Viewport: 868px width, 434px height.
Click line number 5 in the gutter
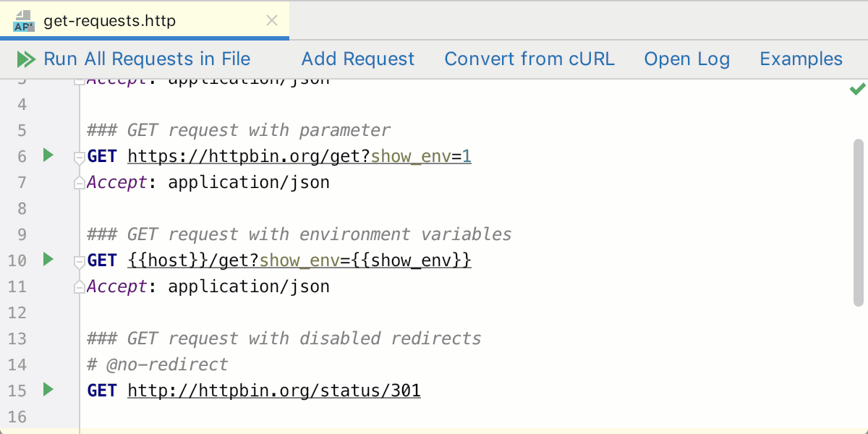click(x=22, y=129)
